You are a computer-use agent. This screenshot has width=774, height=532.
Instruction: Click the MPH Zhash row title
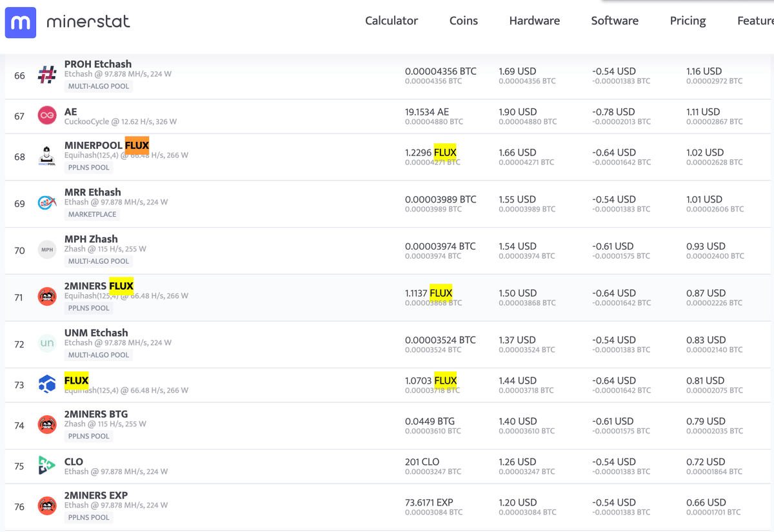tap(91, 239)
